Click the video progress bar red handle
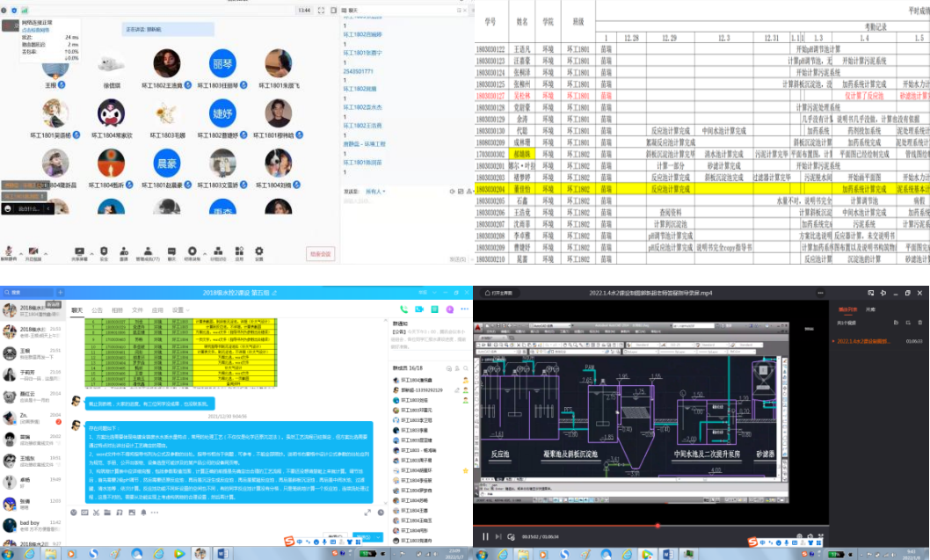Viewport: 930px width, 560px height. [656, 526]
